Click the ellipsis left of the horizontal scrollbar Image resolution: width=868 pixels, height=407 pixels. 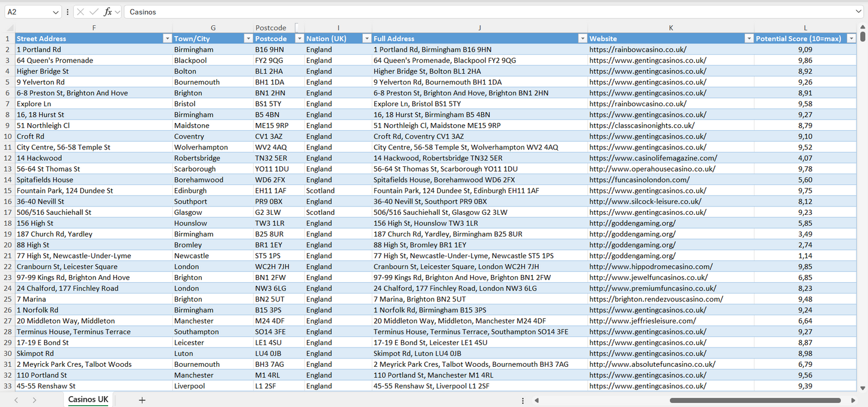coord(523,400)
